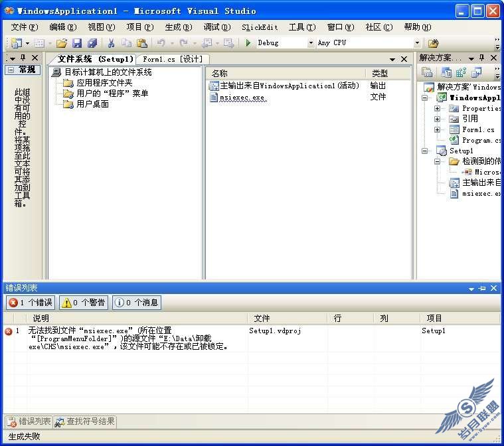Screen dimensions: 504x446
Task: Collapse the Setup1 project node
Action: pyautogui.click(x=424, y=151)
